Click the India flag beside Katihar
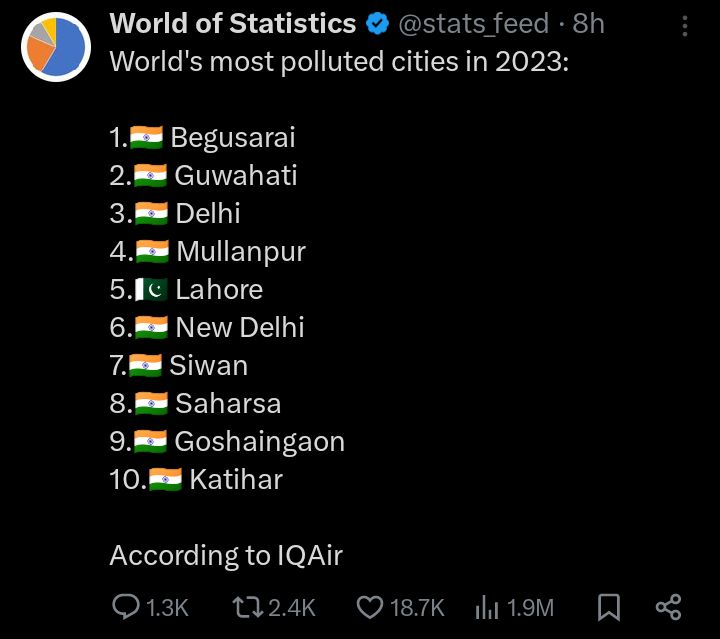Screen dimensions: 720x639 tap(166, 480)
